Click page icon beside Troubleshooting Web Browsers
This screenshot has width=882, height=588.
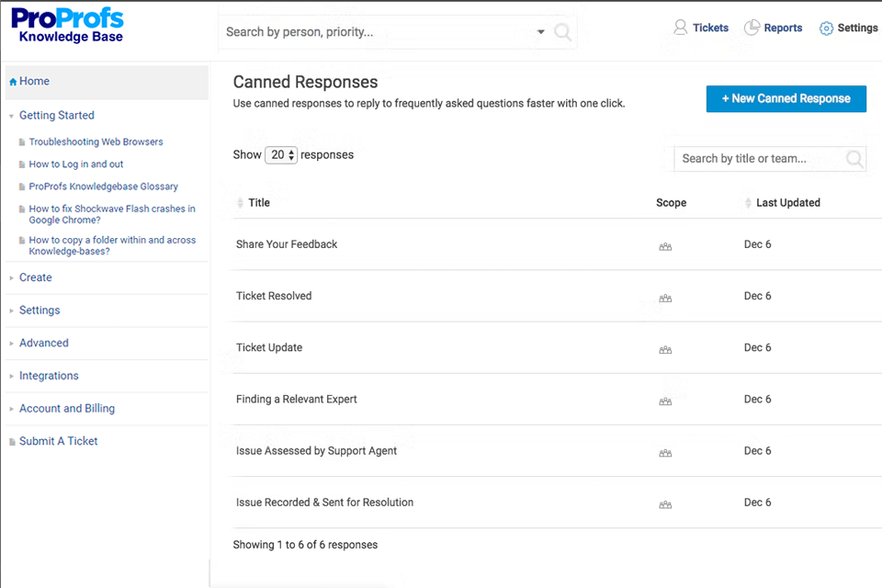(x=22, y=141)
